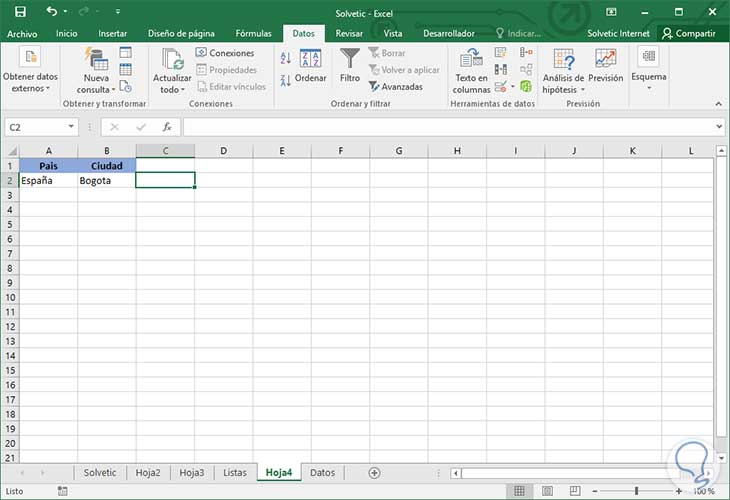Switch to the Insertar tab
The width and height of the screenshot is (730, 500).
point(112,34)
